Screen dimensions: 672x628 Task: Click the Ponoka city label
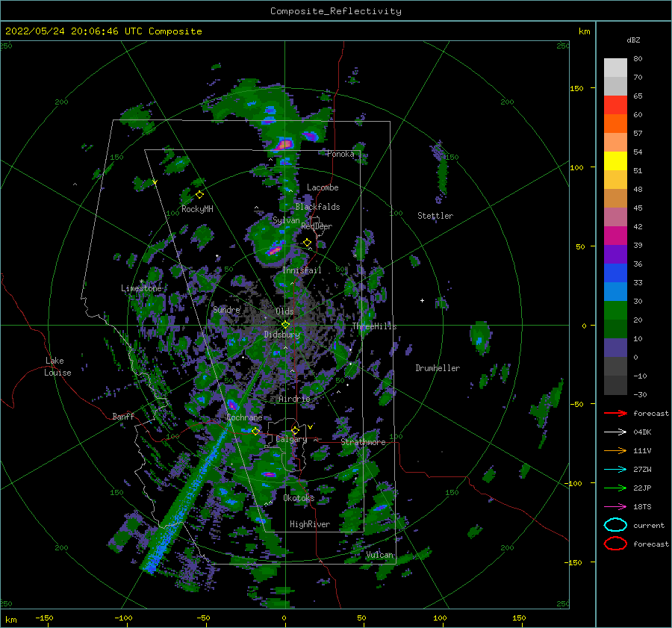pos(340,154)
